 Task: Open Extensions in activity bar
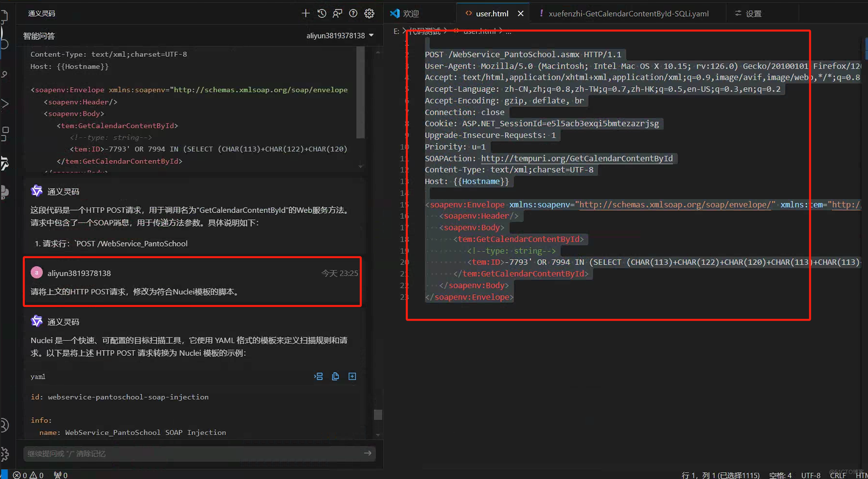point(4,134)
